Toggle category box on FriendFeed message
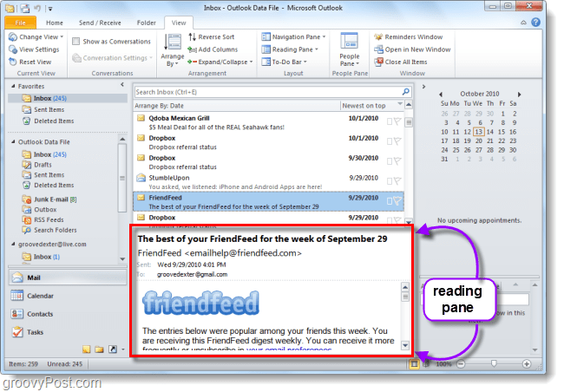This screenshot has height=392, width=564. 390,200
